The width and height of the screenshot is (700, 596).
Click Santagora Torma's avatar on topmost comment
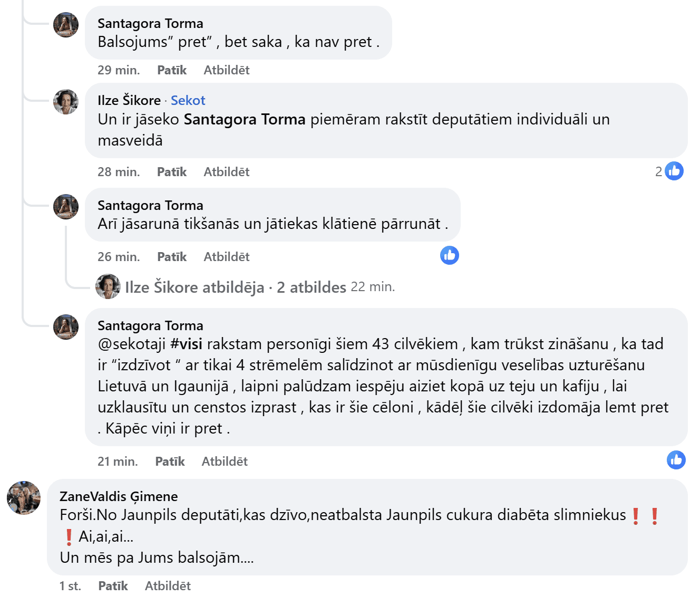(x=66, y=25)
